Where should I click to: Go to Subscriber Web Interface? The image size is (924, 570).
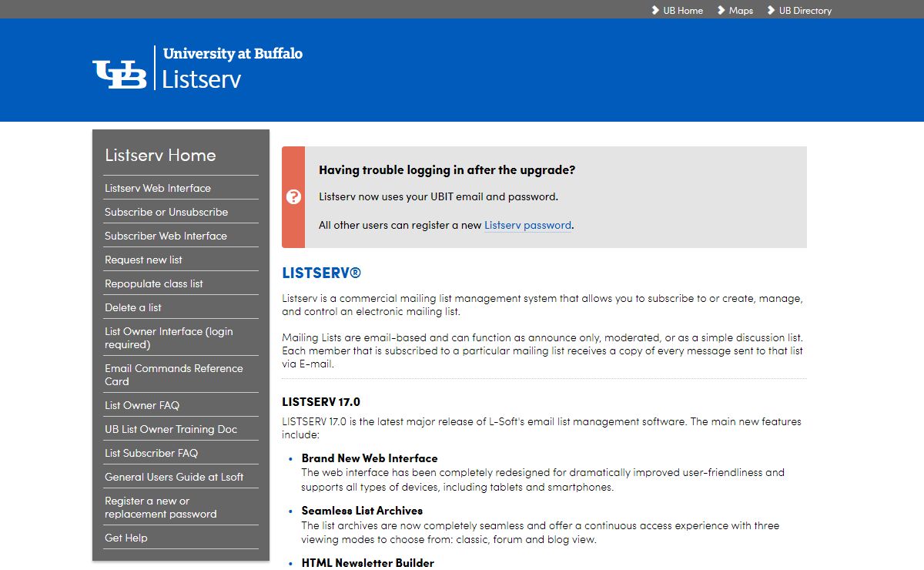(x=166, y=236)
